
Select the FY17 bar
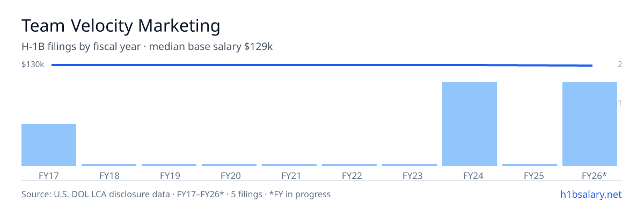click(49, 145)
